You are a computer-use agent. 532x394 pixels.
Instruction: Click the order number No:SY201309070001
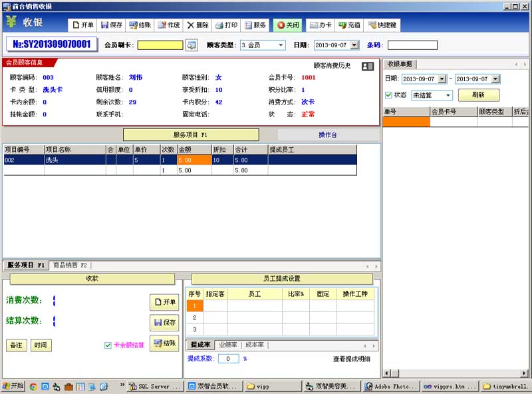point(52,44)
